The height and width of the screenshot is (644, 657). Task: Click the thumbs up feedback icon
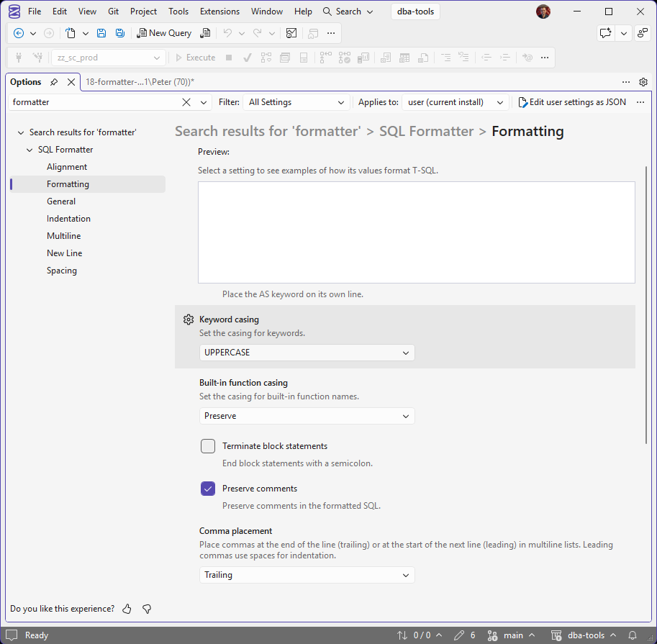pyautogui.click(x=127, y=609)
